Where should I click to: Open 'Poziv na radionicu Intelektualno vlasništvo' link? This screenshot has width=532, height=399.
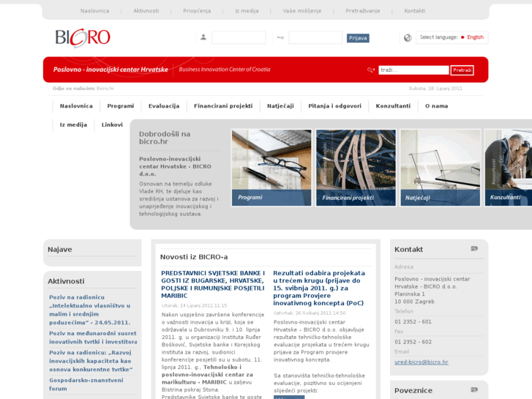(90, 310)
